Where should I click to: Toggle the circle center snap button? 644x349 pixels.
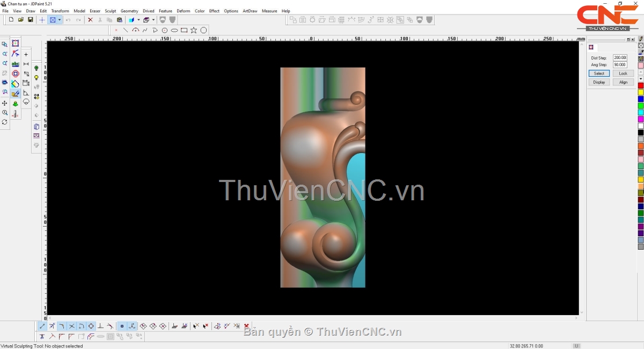point(91,326)
